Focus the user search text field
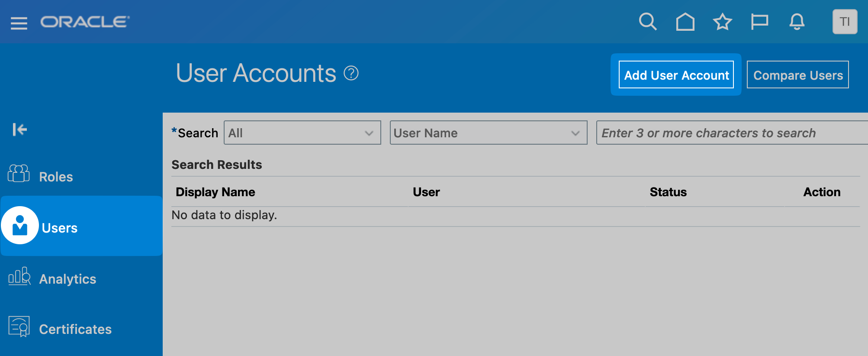 (731, 133)
